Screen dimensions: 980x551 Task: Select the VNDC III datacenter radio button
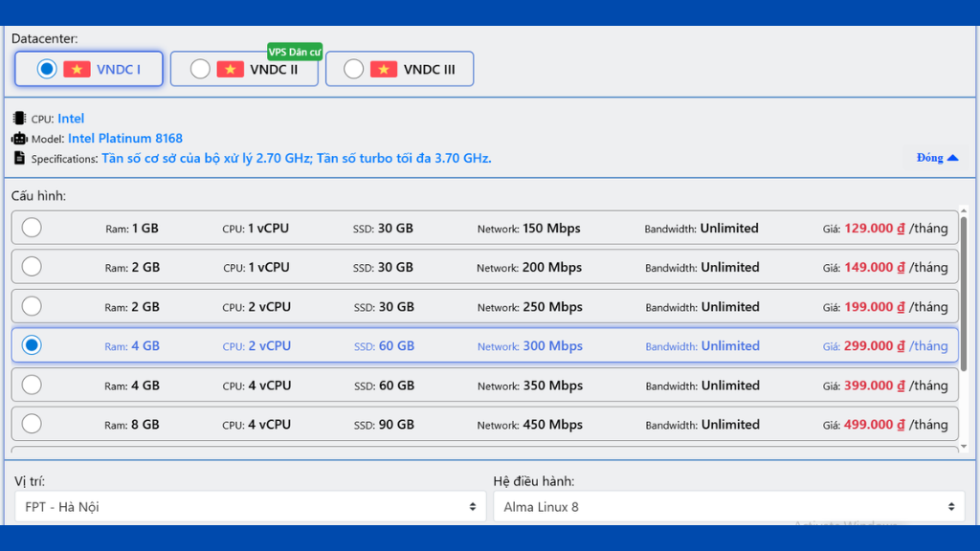[354, 69]
